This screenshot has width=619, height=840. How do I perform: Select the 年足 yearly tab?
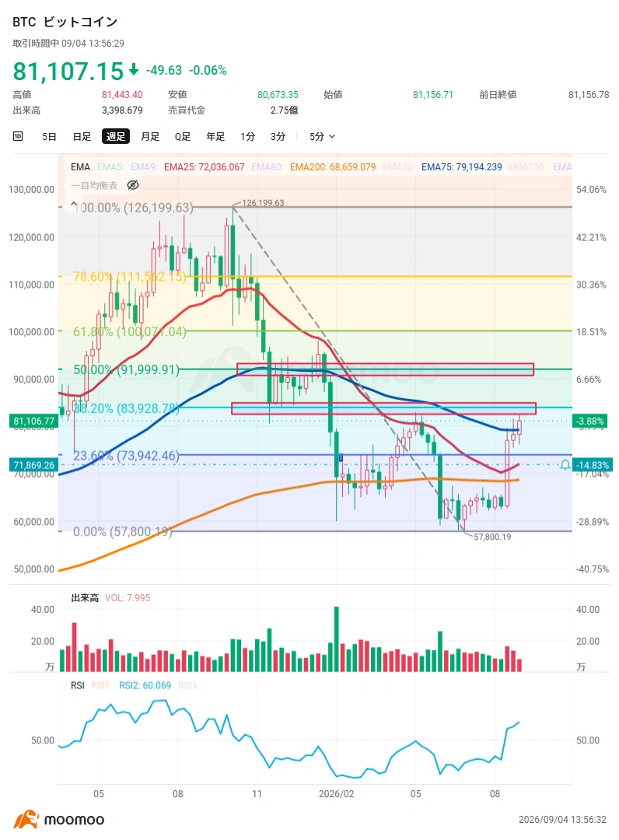(215, 137)
